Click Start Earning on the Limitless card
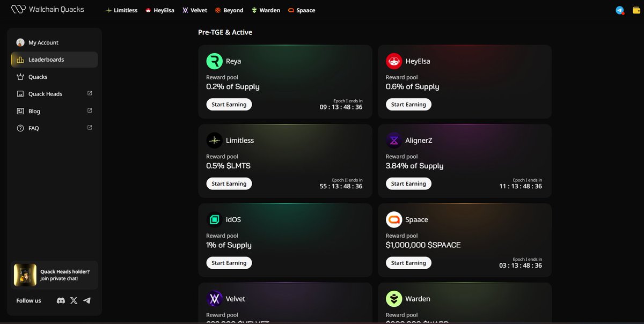This screenshot has height=324, width=644. [x=229, y=183]
